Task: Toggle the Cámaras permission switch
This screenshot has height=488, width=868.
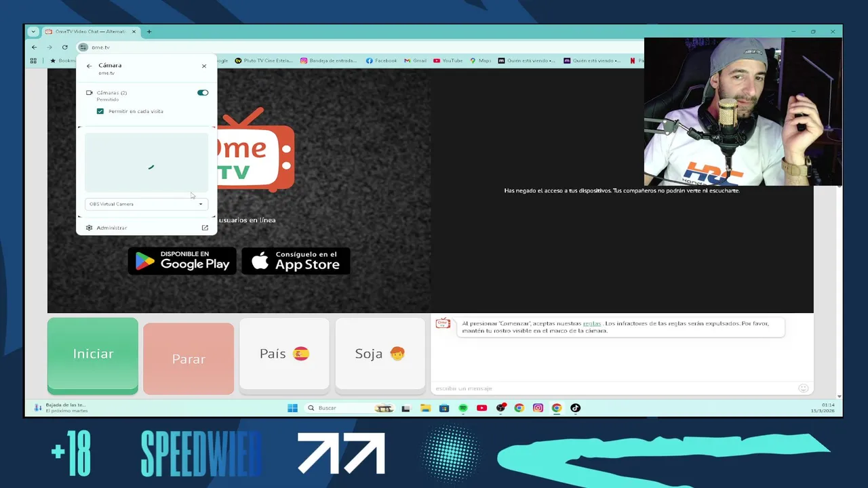Action: click(x=203, y=93)
